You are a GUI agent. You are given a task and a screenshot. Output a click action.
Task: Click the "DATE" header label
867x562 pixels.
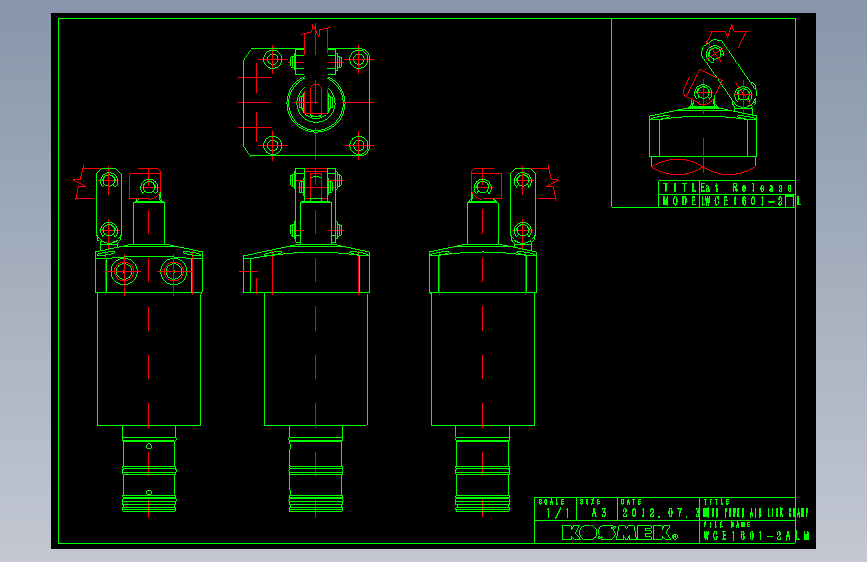[631, 502]
